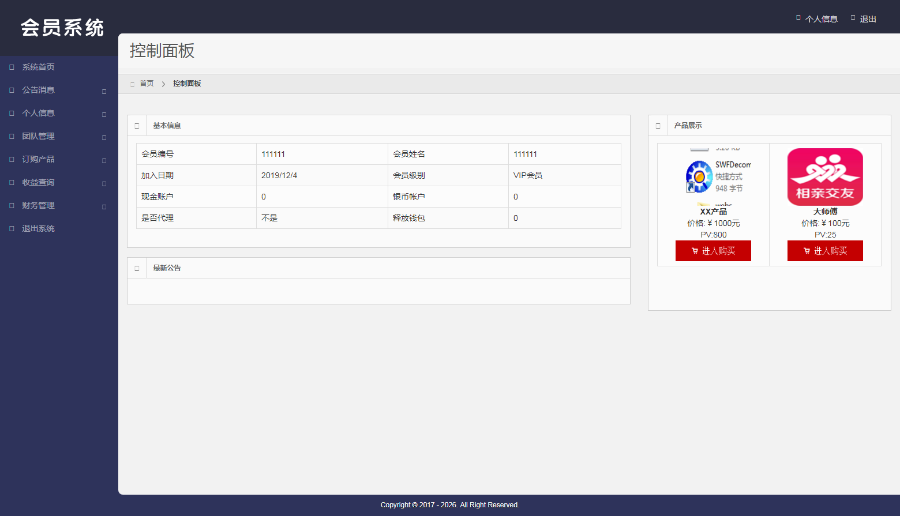
Task: Open 财务管理 in the sidebar menu
Action: [x=38, y=205]
